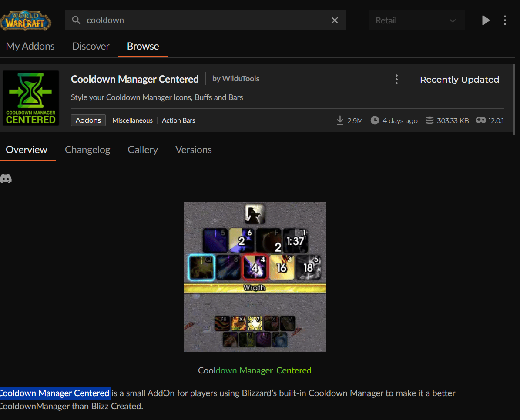Click the World of Warcraft logo
The width and height of the screenshot is (520, 420).
pyautogui.click(x=26, y=20)
